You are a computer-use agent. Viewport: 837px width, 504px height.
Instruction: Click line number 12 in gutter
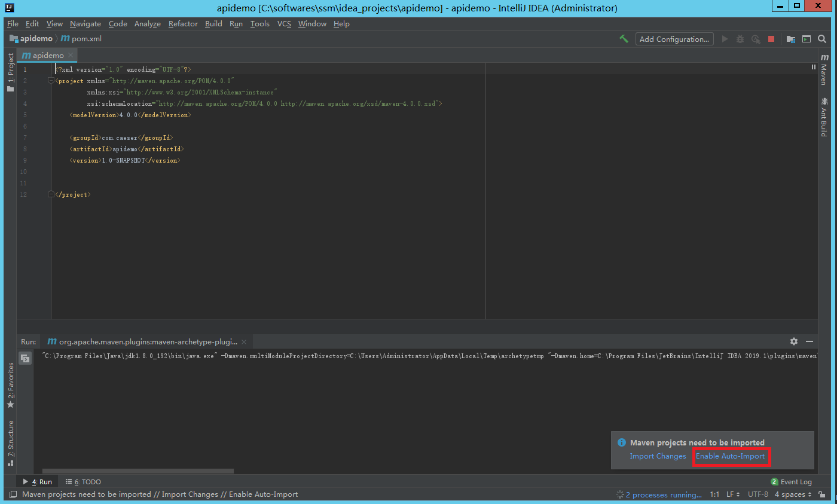click(x=23, y=195)
